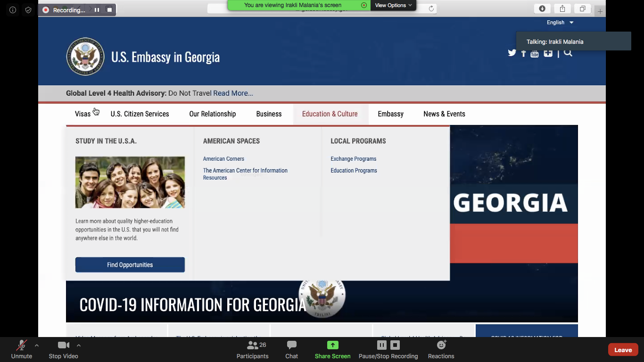Open the Participants panel

[253, 349]
